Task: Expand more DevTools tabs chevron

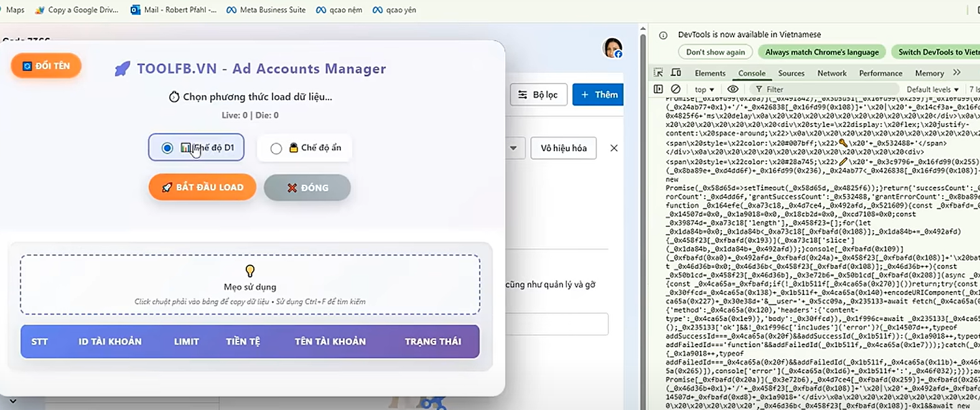Action: (957, 73)
